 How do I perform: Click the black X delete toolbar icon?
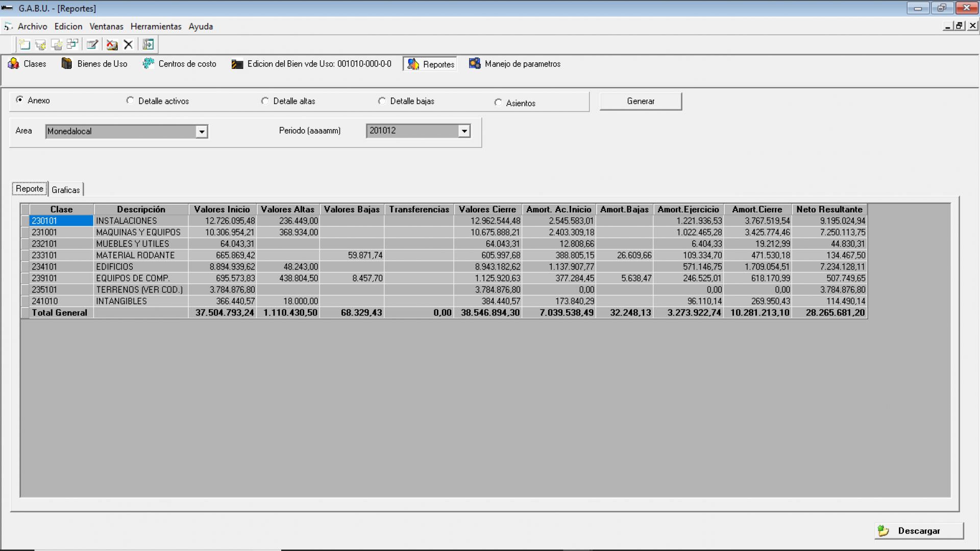pyautogui.click(x=128, y=44)
